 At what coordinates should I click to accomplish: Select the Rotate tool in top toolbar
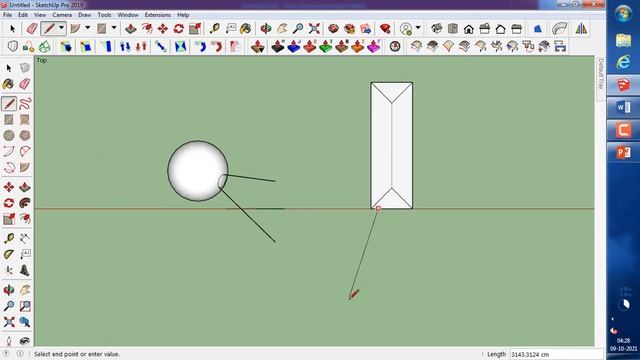click(179, 29)
